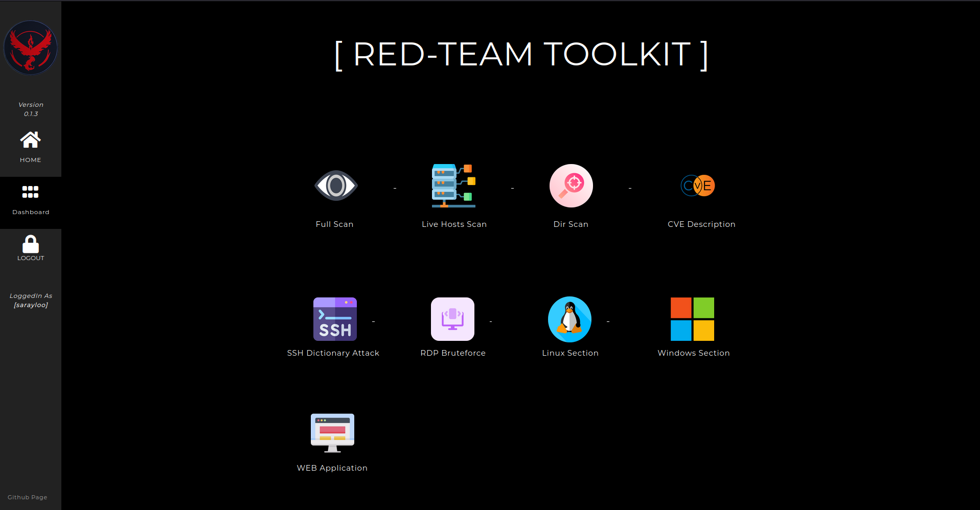Click the red phoenix logo in sidebar
980x510 pixels.
point(31,48)
